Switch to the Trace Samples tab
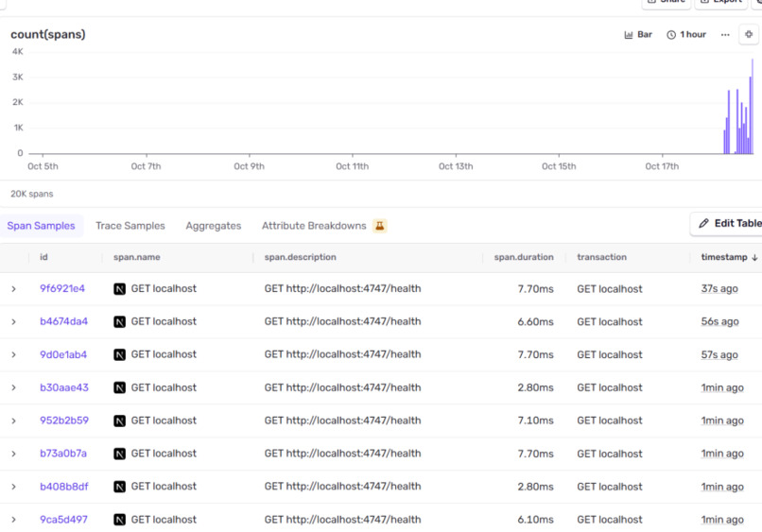Image resolution: width=762 pixels, height=532 pixels. tap(130, 226)
